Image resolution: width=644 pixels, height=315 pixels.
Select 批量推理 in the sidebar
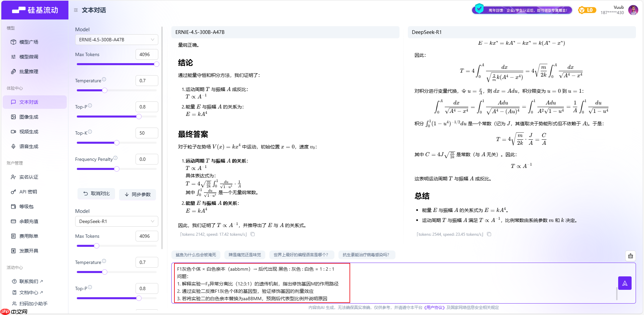tap(29, 71)
